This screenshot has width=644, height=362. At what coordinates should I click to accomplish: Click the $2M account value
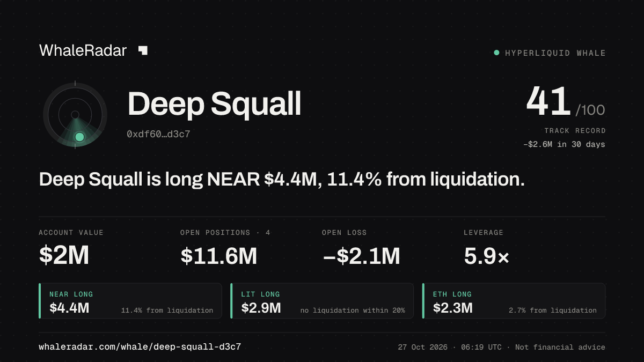pyautogui.click(x=64, y=256)
